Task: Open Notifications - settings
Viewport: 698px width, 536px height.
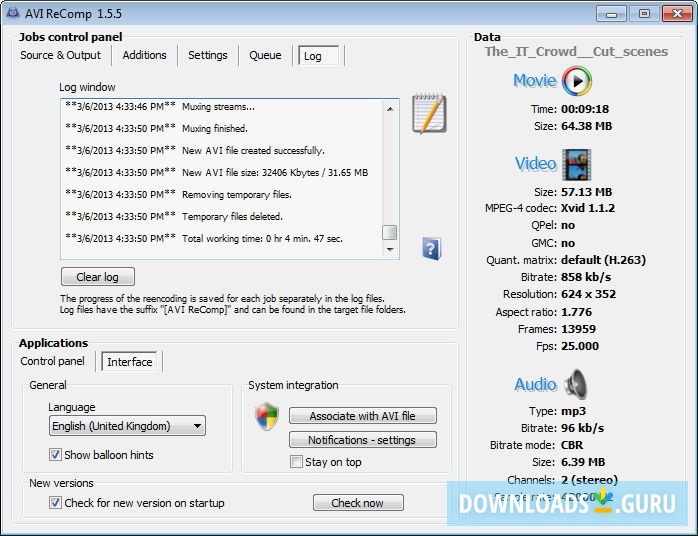Action: coord(363,440)
